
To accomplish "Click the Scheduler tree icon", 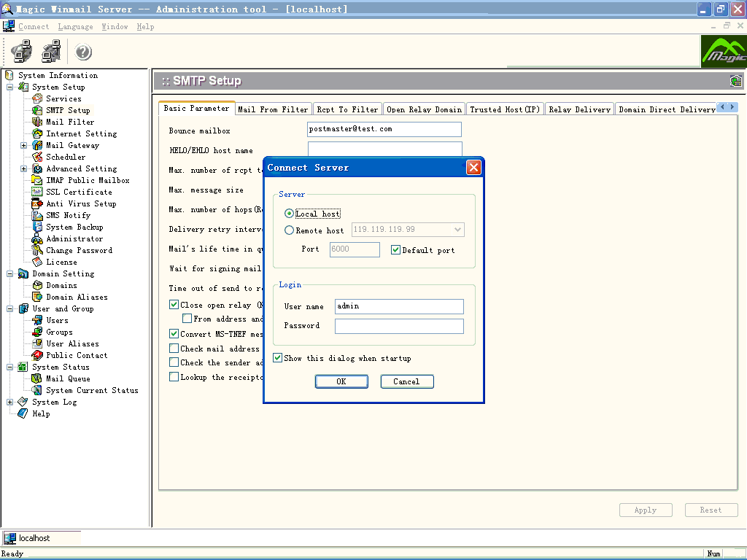I will click(37, 157).
